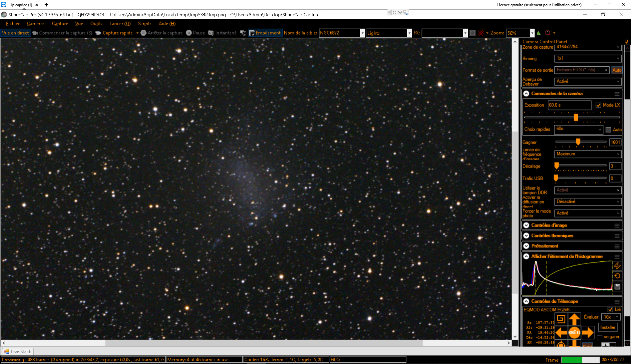Open the Commandes de la caméra section menu icon
631x364 pixels.
617,94
